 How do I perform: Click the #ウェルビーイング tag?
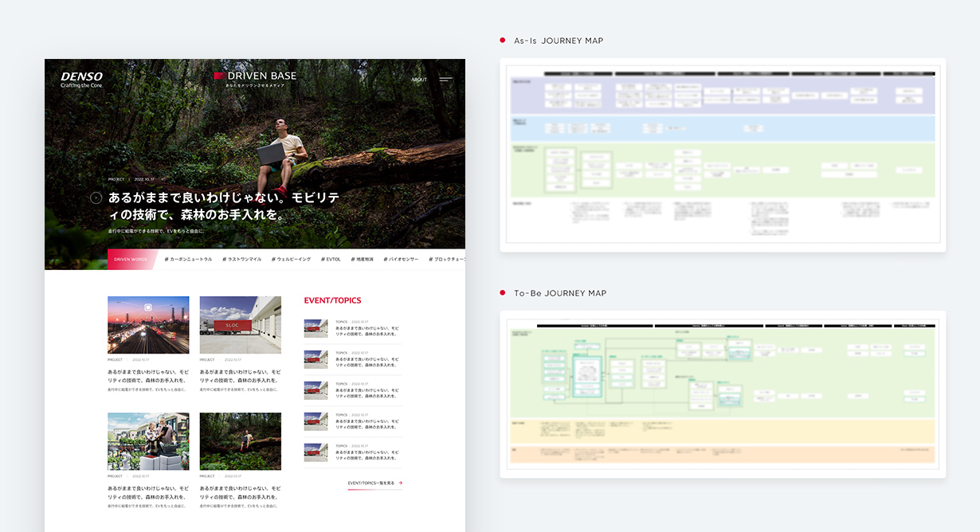tap(291, 259)
